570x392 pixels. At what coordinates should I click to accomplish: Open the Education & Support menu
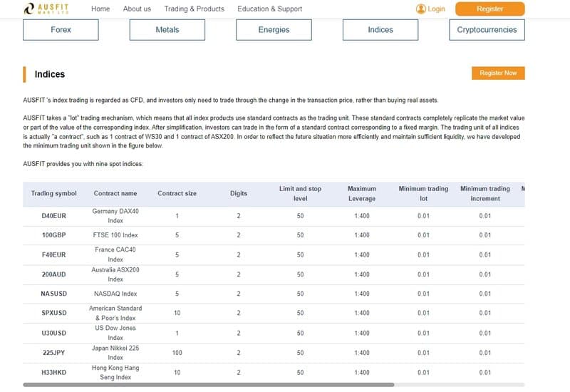[270, 9]
